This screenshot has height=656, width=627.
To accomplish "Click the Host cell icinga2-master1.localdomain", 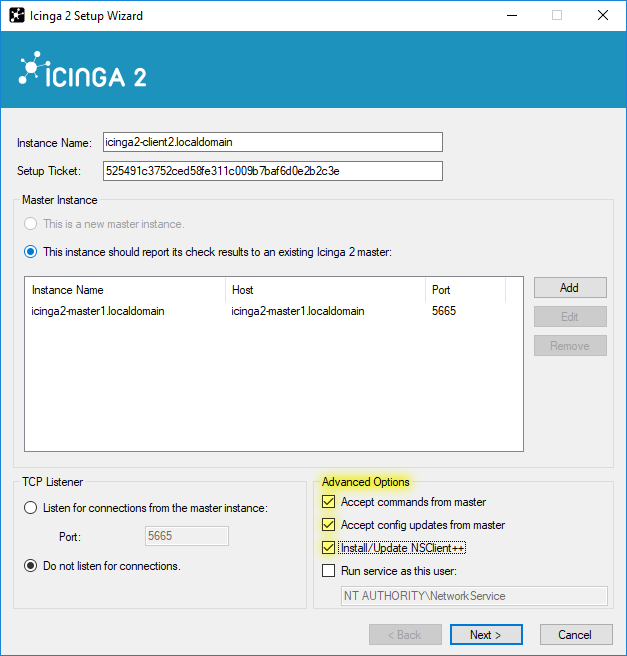I will (298, 311).
